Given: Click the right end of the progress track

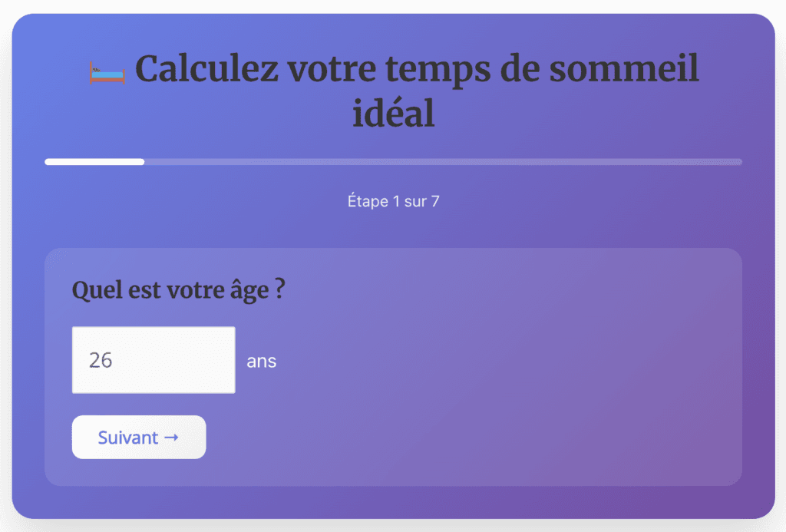Looking at the screenshot, I should click(737, 162).
